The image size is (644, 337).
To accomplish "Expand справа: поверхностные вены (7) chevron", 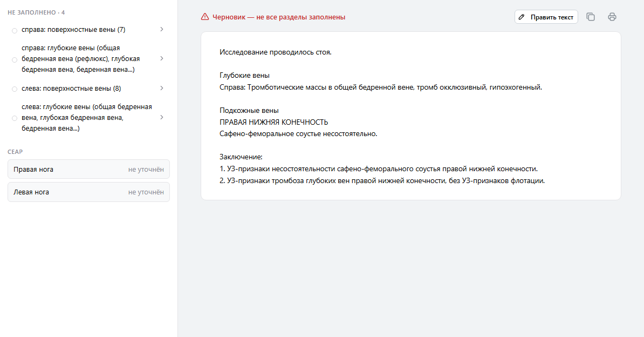I will pos(162,29).
